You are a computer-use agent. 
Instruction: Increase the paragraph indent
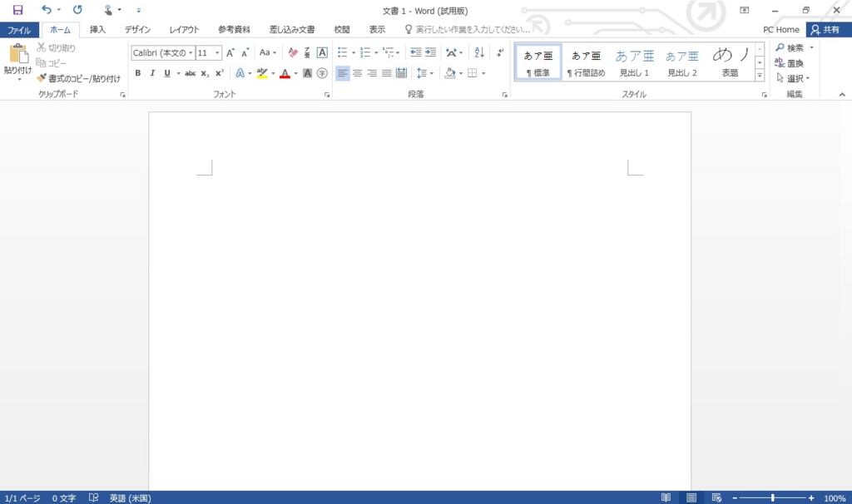click(x=430, y=52)
